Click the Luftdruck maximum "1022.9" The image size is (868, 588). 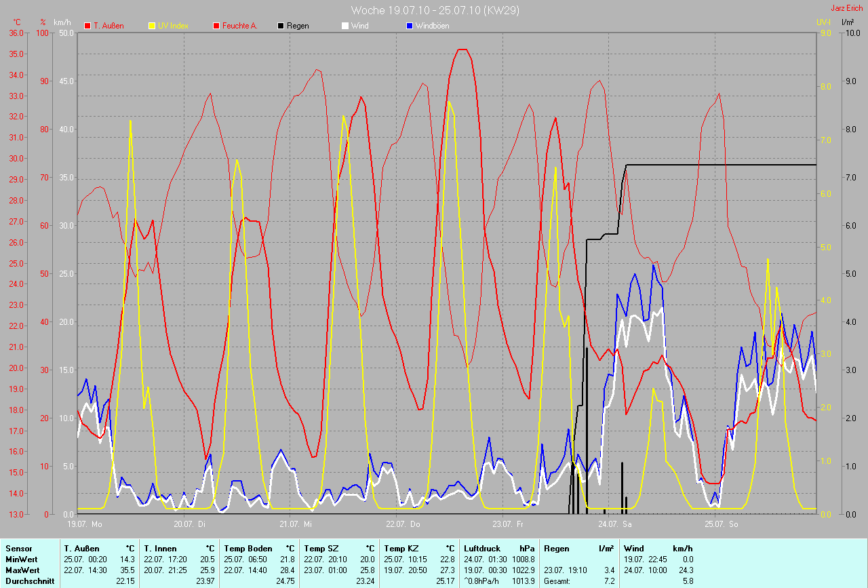click(523, 570)
